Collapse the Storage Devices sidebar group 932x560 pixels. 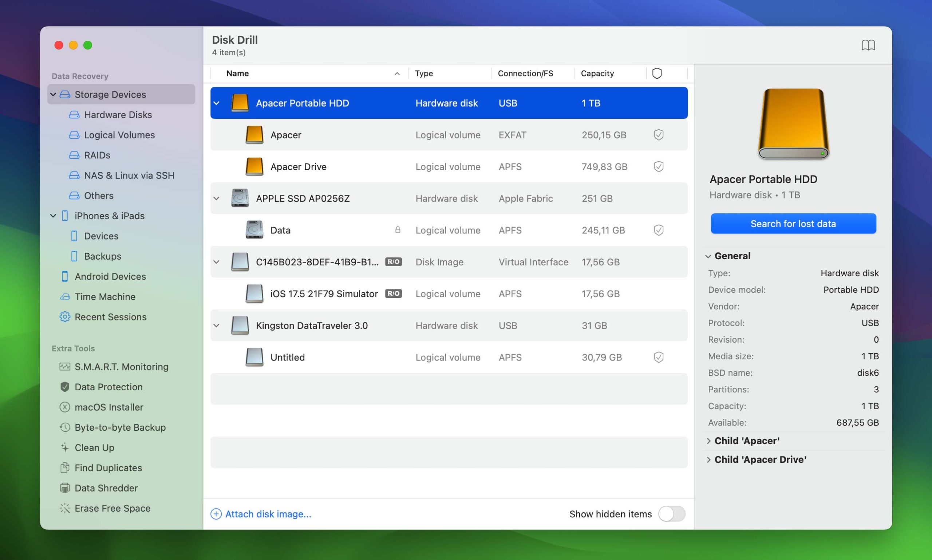[x=53, y=94]
